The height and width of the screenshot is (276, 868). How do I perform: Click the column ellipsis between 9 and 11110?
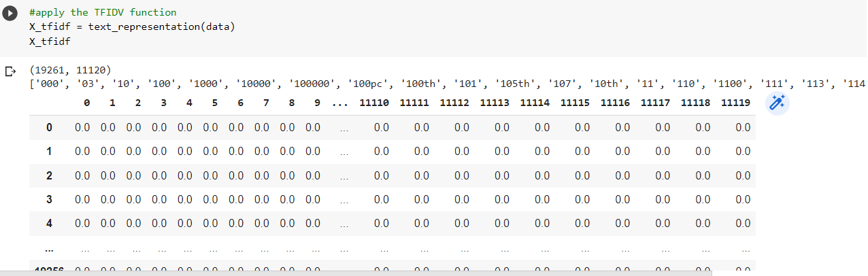[340, 103]
